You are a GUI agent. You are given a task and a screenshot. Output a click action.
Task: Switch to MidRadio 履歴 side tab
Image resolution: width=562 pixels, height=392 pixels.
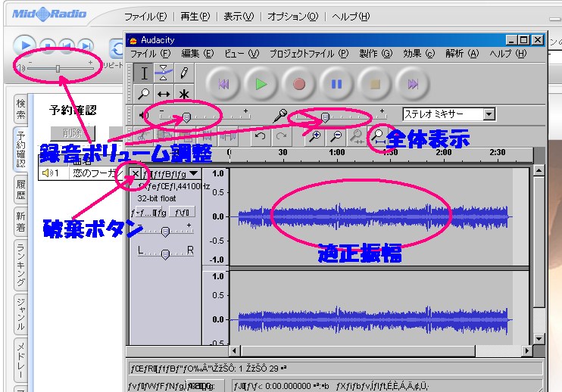20,190
